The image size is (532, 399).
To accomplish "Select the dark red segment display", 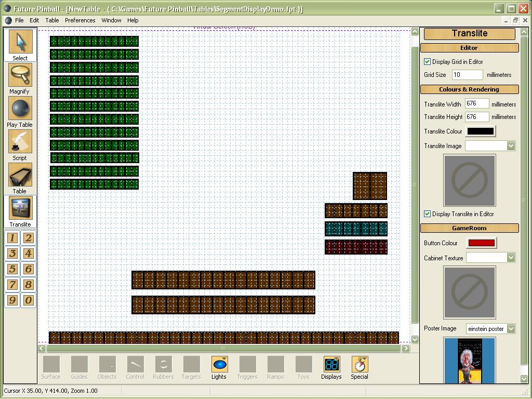I will [x=356, y=247].
